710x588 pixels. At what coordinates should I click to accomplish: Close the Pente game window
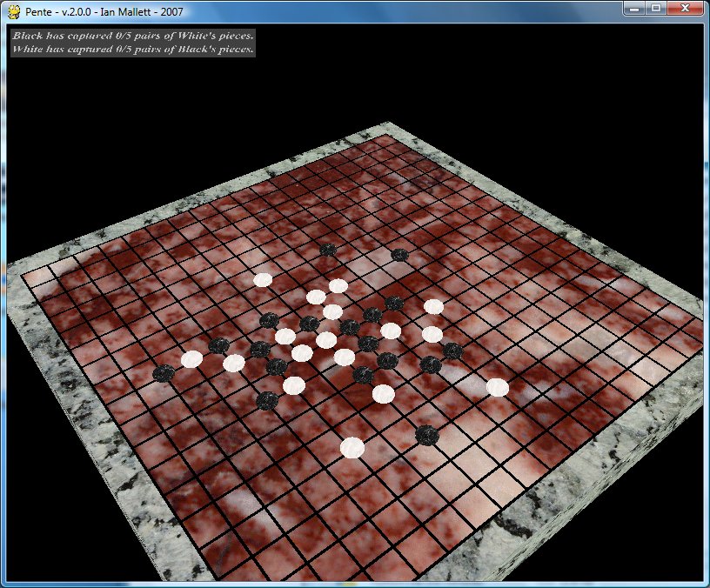[687, 8]
